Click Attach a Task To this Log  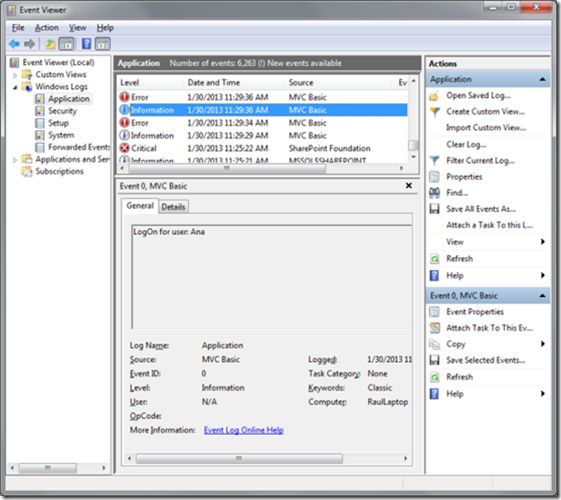(x=489, y=225)
